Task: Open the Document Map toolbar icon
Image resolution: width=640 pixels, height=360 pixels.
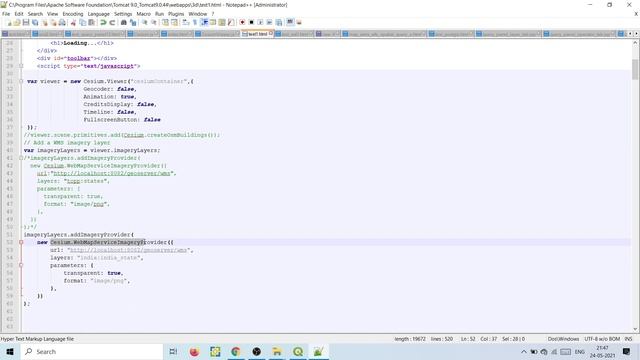Action: pos(222,22)
